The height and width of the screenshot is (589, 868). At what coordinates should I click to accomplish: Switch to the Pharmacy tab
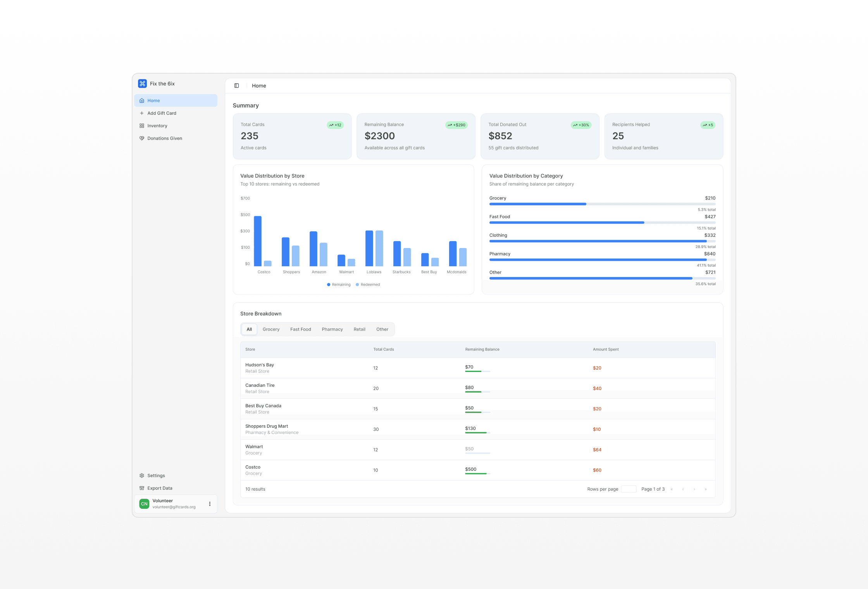[332, 329]
